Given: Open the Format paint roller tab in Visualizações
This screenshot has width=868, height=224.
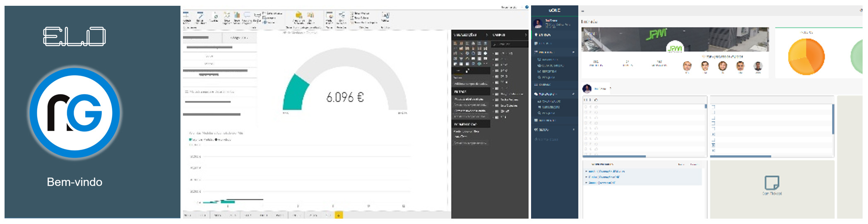Looking at the screenshot, I should pyautogui.click(x=467, y=71).
